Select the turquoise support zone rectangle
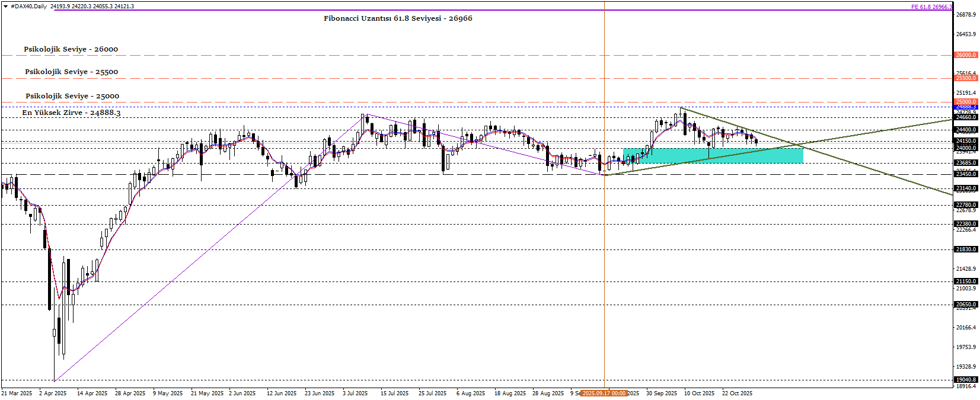 pyautogui.click(x=713, y=155)
